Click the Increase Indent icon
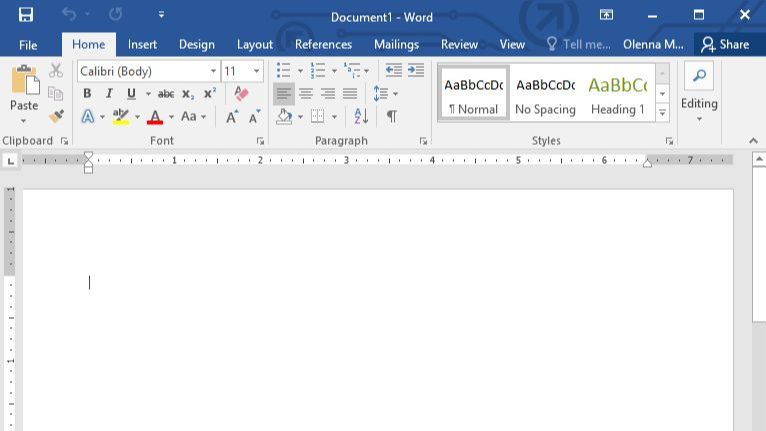The height and width of the screenshot is (431, 766). 416,71
